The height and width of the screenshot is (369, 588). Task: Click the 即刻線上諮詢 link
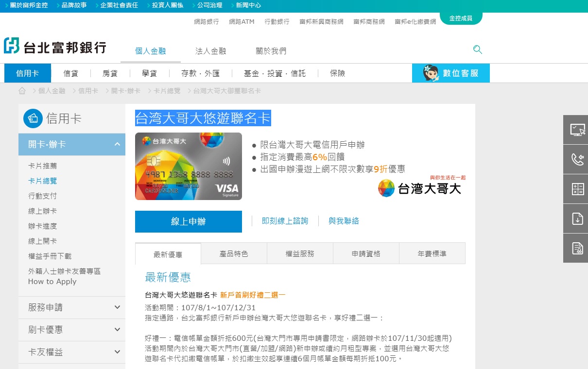[285, 221]
